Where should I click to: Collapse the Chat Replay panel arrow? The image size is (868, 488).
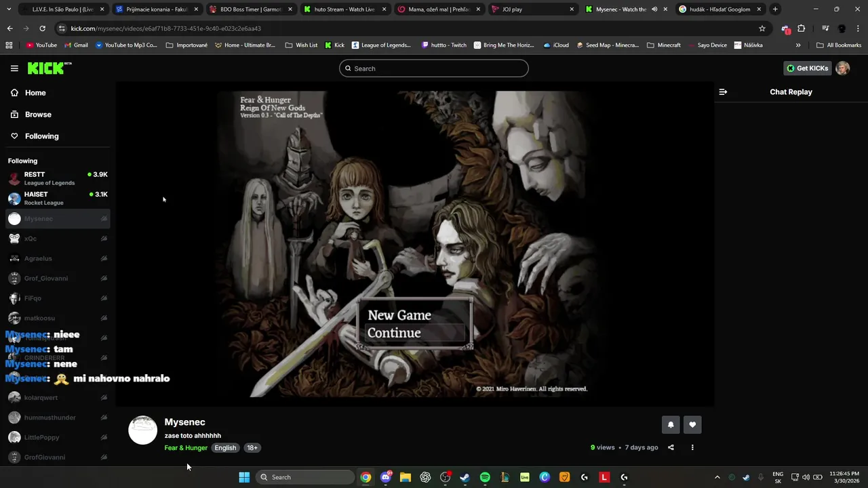pyautogui.click(x=723, y=91)
